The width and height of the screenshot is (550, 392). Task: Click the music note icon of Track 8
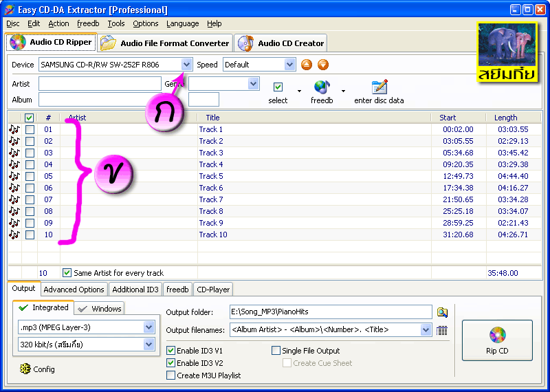pos(14,211)
